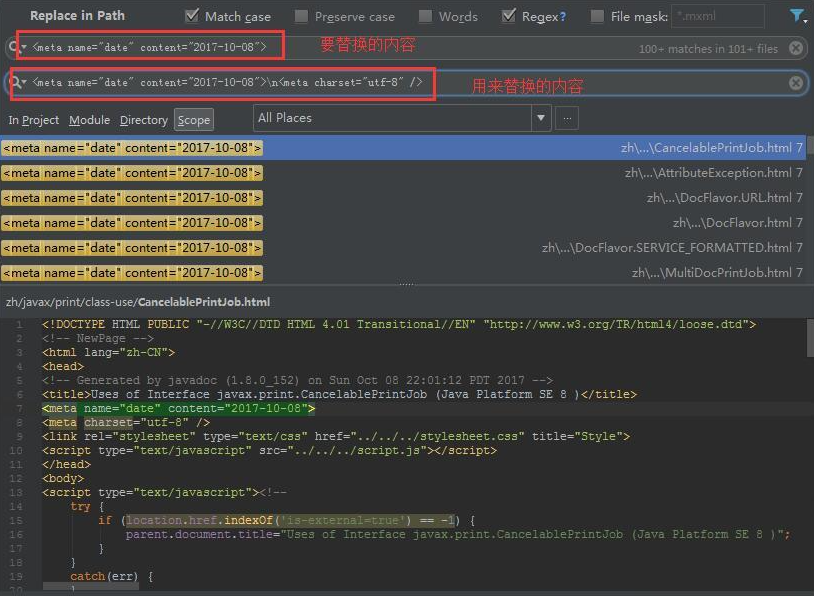814x596 pixels.
Task: Select the Scope tab button
Action: (194, 120)
